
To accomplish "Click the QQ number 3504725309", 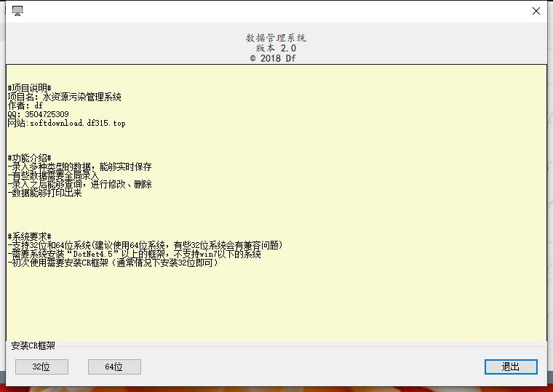I will tap(46, 114).
